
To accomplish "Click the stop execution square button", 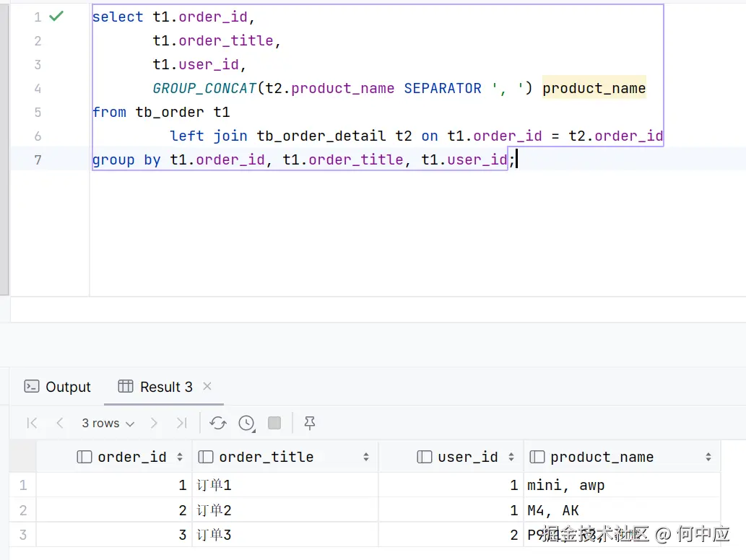I will (x=274, y=423).
